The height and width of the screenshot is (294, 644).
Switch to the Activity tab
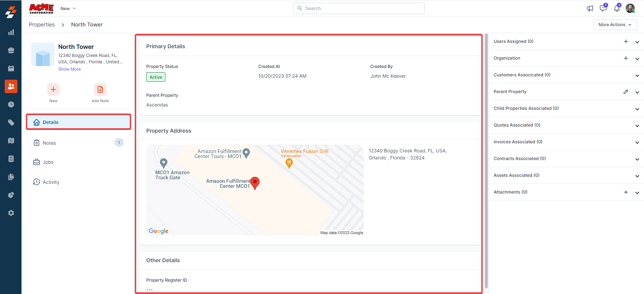point(51,182)
